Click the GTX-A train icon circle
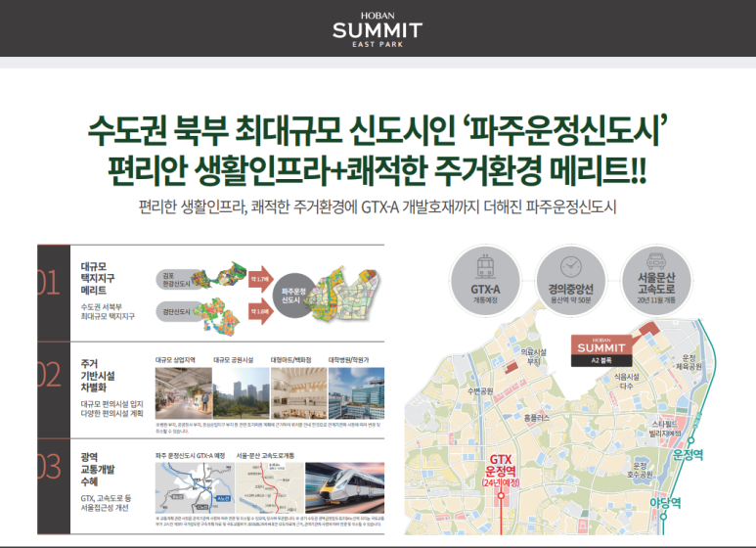The width and height of the screenshot is (756, 548). click(x=485, y=280)
